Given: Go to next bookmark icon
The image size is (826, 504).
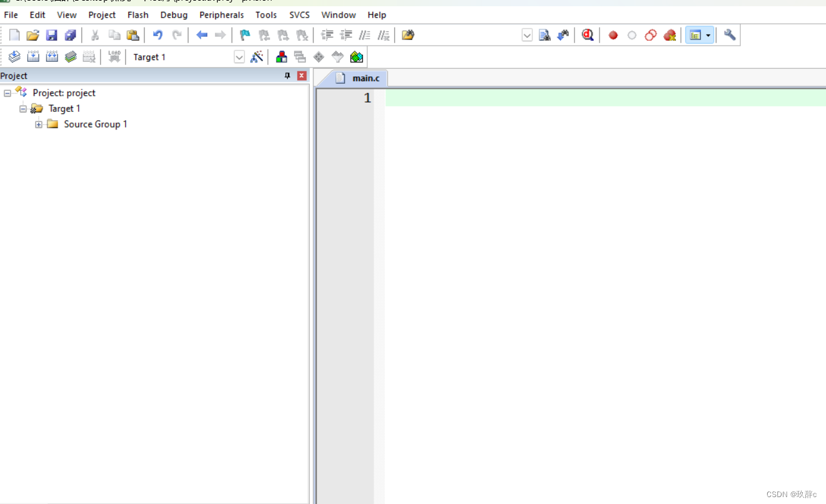Looking at the screenshot, I should tap(283, 35).
